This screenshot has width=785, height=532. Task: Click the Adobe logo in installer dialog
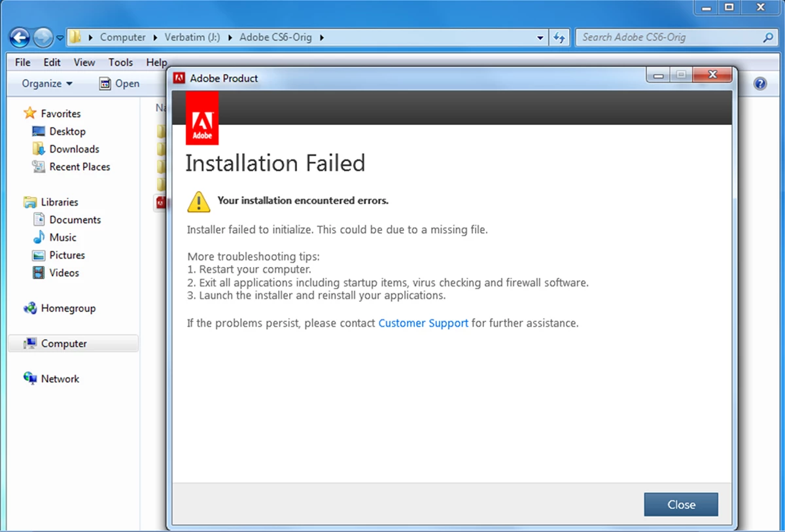(x=202, y=118)
